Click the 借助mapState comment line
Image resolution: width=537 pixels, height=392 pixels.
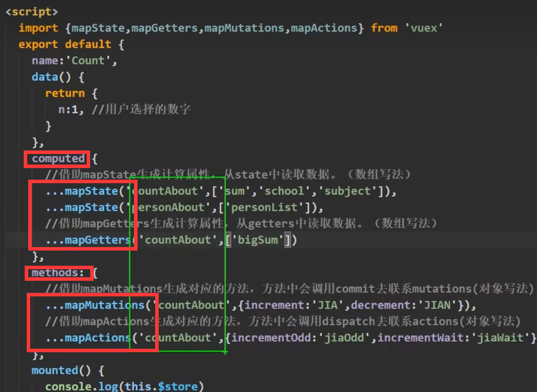click(228, 175)
